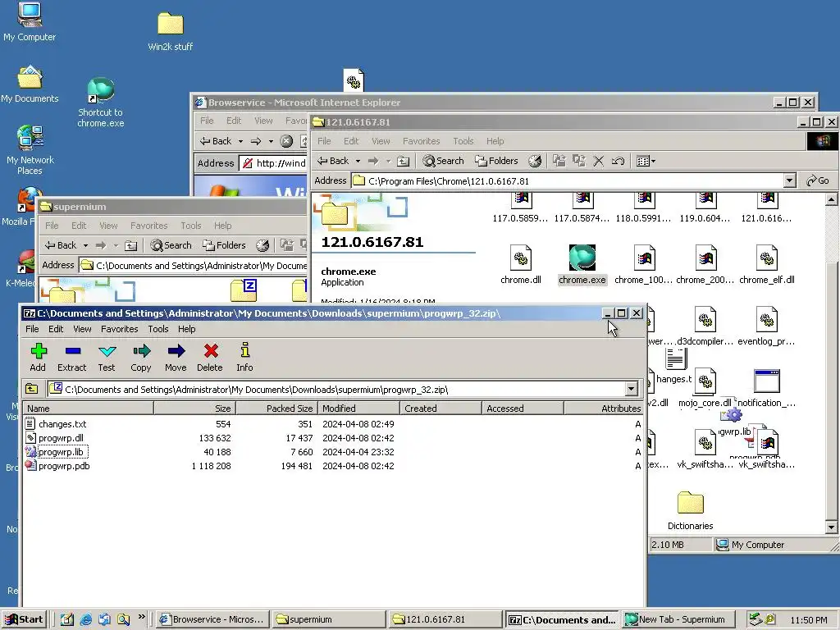
Task: Open the Info tool in 7-Zip
Action: [x=244, y=357]
